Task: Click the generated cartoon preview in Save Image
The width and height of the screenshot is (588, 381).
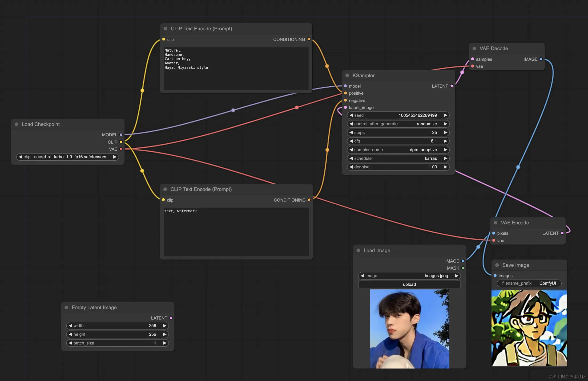Action: tap(529, 328)
